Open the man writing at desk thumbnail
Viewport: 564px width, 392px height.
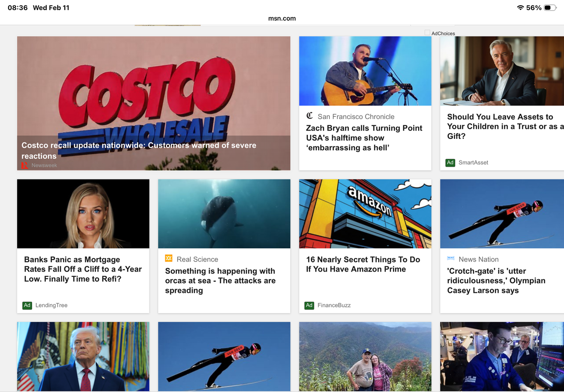(502, 71)
